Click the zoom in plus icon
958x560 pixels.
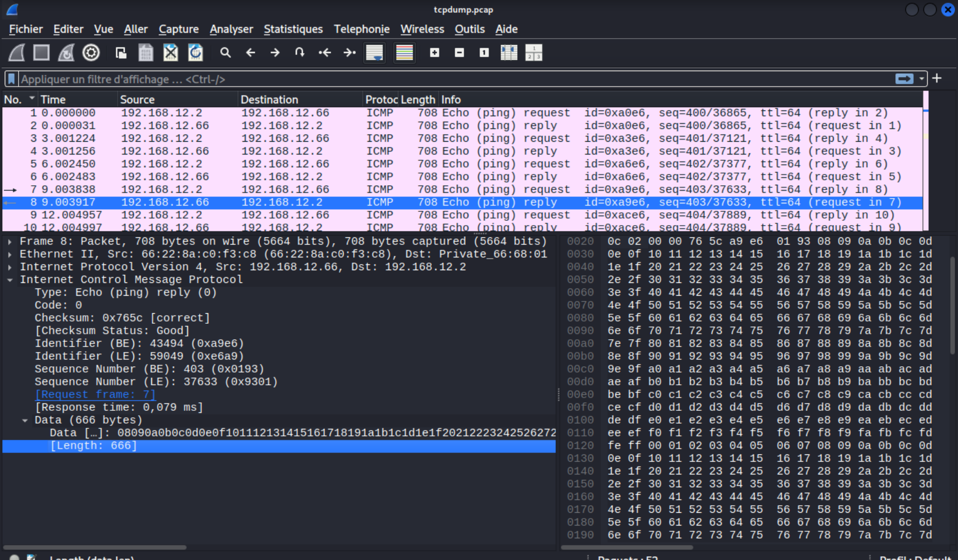(x=434, y=53)
